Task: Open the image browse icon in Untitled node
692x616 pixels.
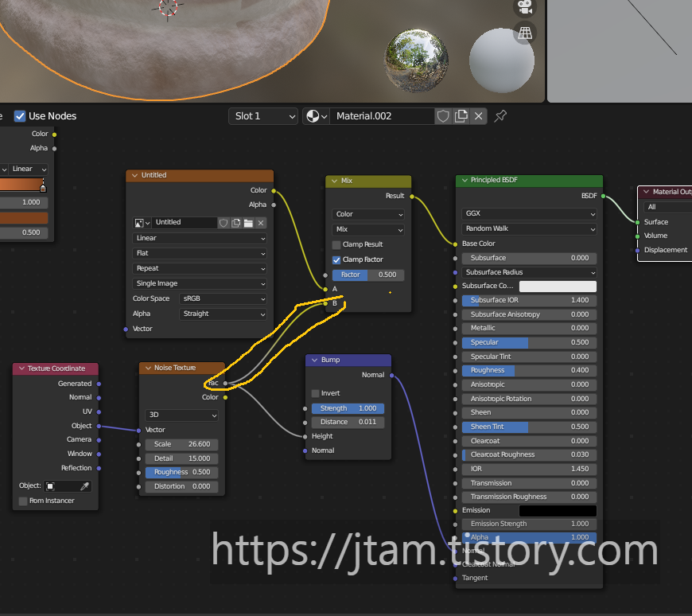Action: tap(142, 223)
